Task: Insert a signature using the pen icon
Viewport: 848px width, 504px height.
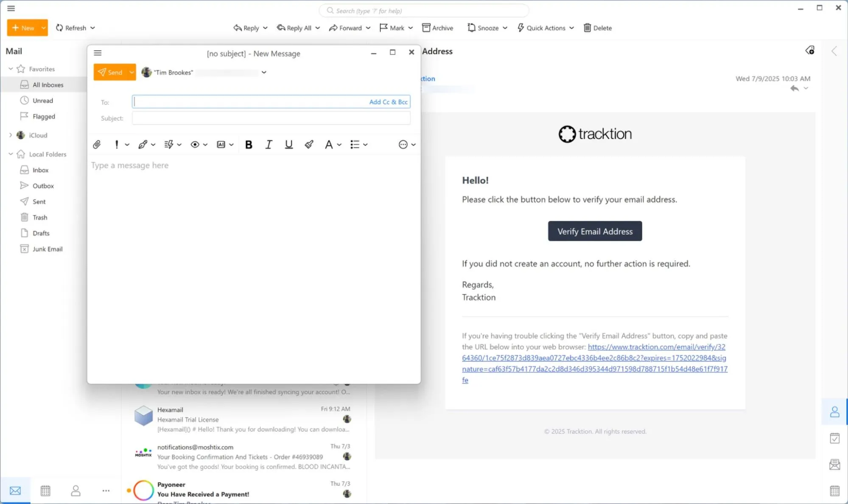Action: coord(143,144)
